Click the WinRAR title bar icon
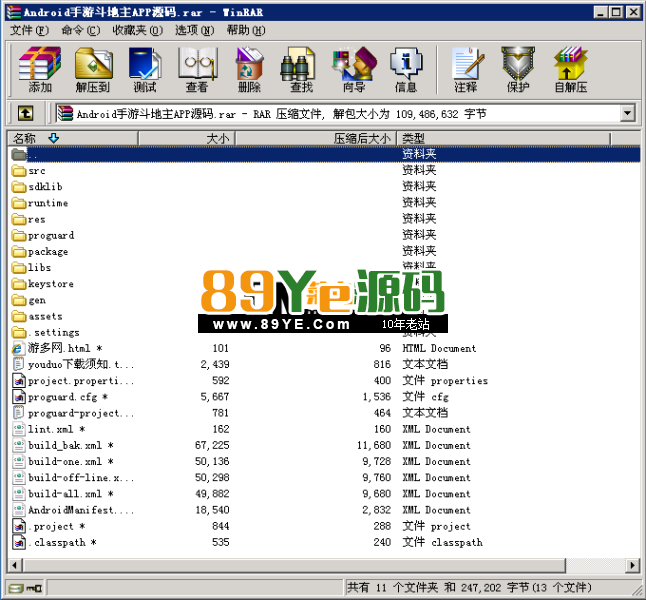The height and width of the screenshot is (600, 646). 14,12
